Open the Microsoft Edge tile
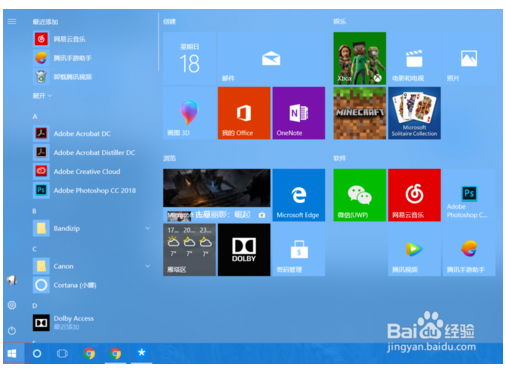Image resolution: width=505 pixels, height=372 pixels. pyautogui.click(x=299, y=195)
